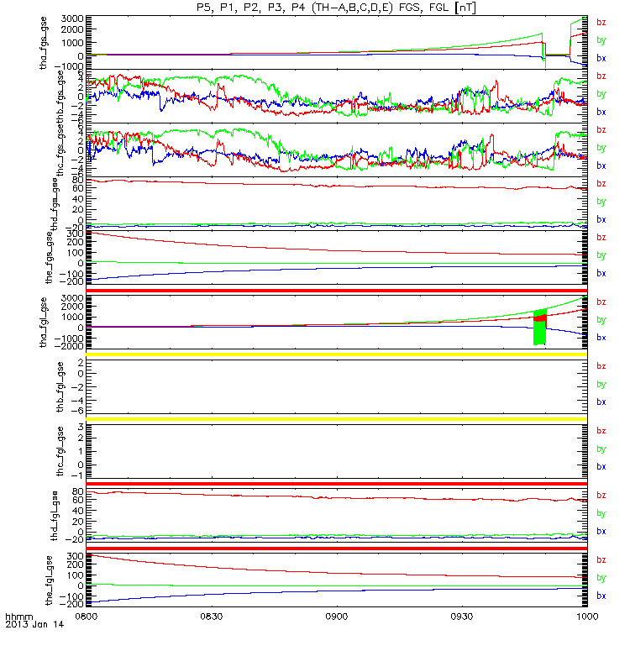Pick the bz legend of thd_fgs_gse panel
This screenshot has height=672, width=630.
point(601,184)
